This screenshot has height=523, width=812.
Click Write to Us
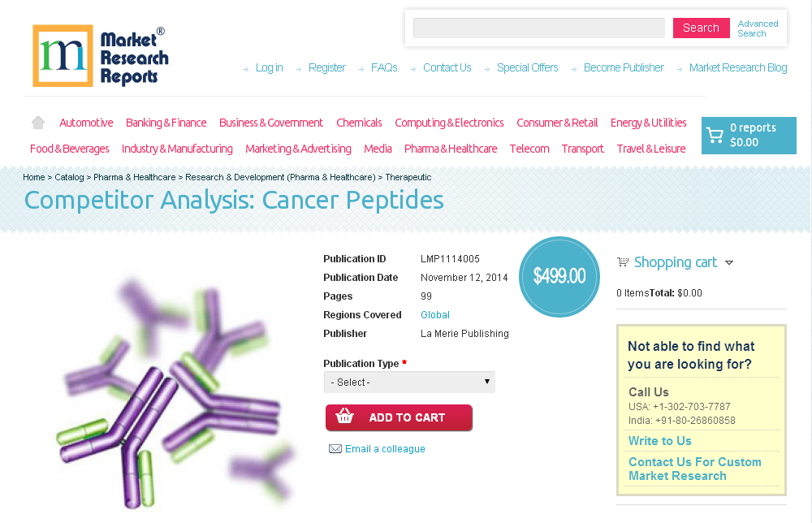click(659, 440)
